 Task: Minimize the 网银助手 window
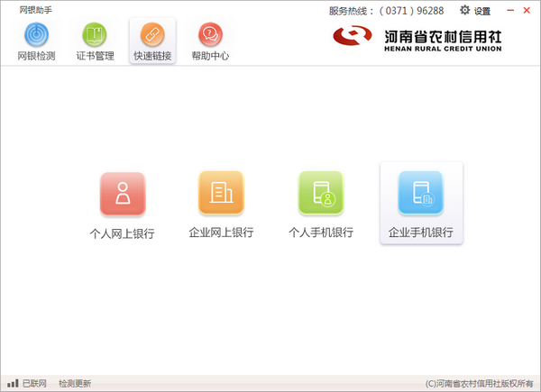[510, 10]
